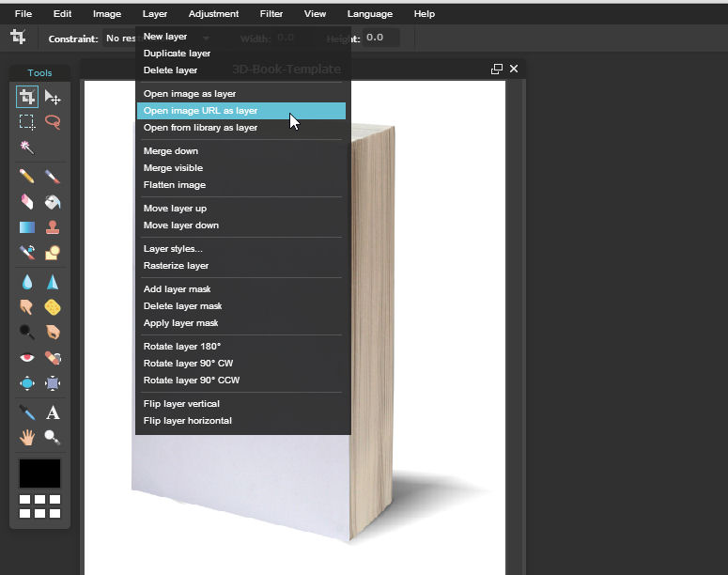Choose New layer from Layer menu
Image resolution: width=728 pixels, height=575 pixels.
point(241,37)
